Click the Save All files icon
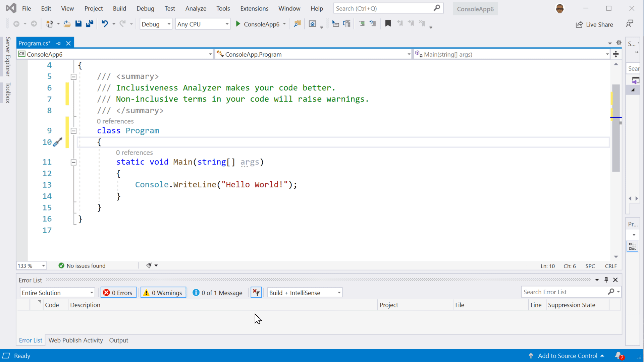644x362 pixels. (x=89, y=24)
